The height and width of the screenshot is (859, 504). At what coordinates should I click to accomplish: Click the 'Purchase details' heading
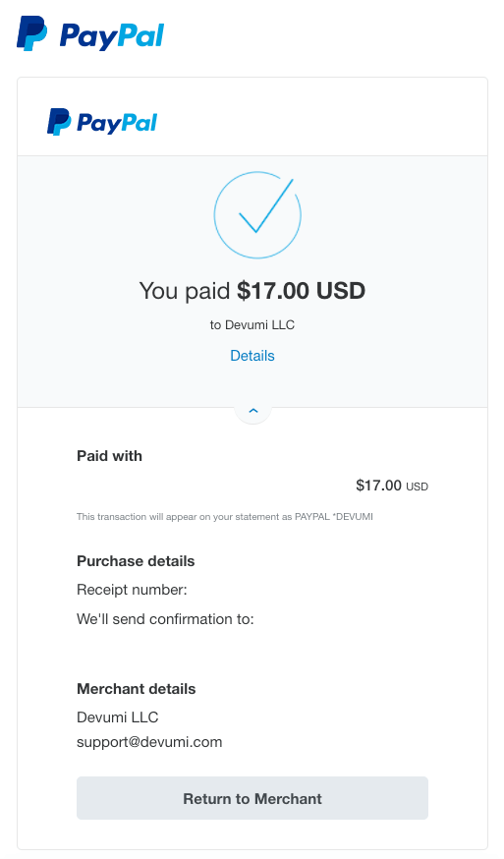[136, 561]
